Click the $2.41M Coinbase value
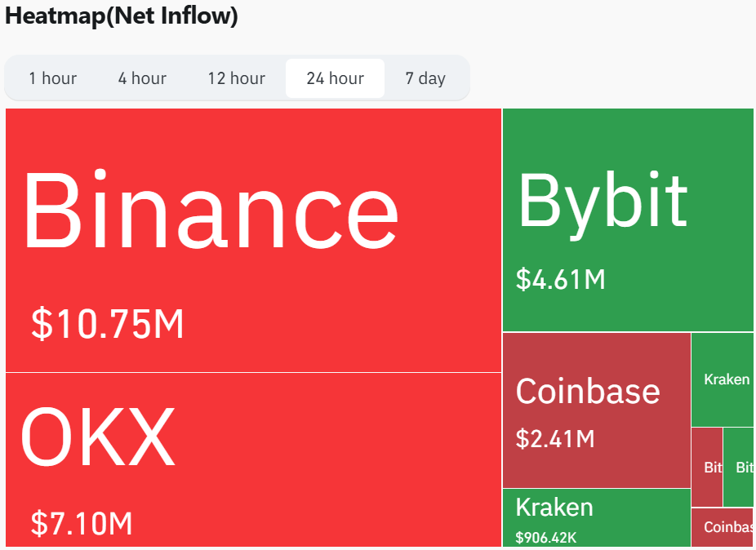This screenshot has width=756, height=550. click(555, 439)
